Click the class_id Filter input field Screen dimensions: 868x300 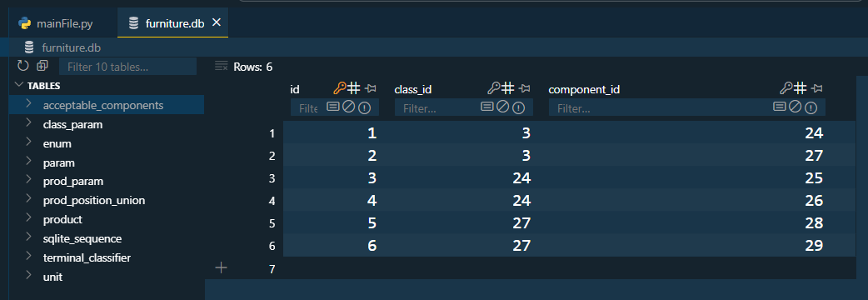click(437, 108)
